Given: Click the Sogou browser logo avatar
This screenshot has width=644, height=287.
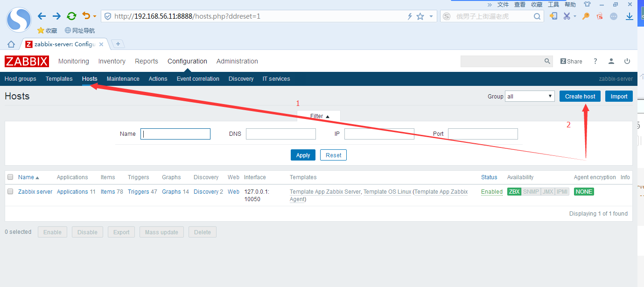Looking at the screenshot, I should [x=19, y=20].
